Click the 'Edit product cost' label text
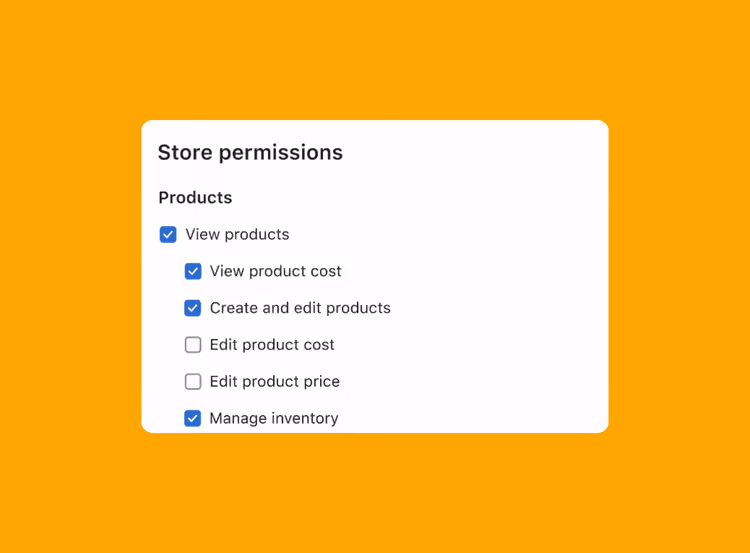Screen dimensions: 750x553 tap(272, 344)
